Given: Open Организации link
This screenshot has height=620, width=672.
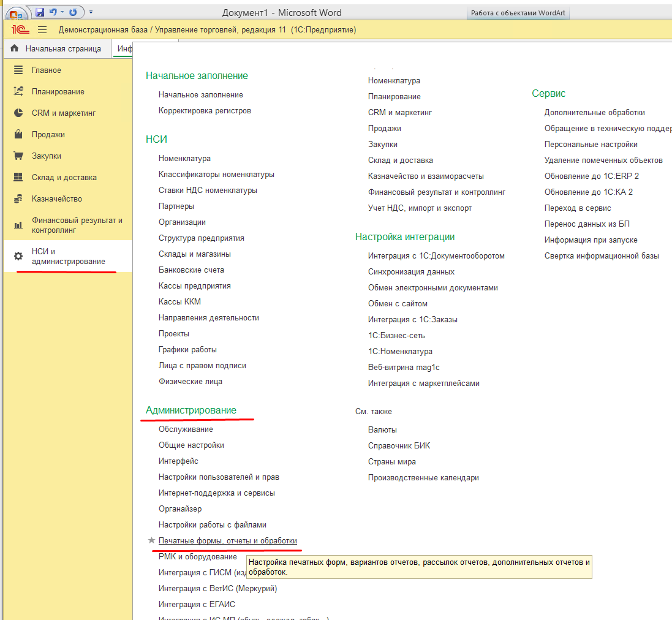Looking at the screenshot, I should (x=182, y=222).
